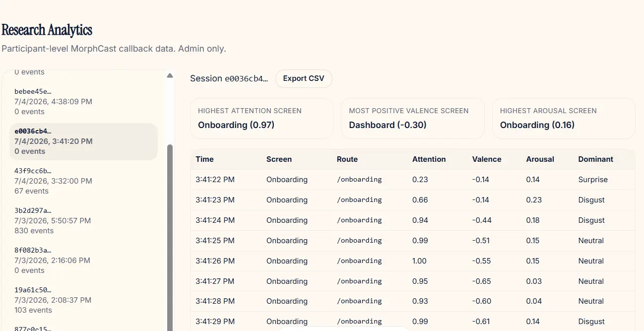
Task: Click the session list scrollbar thumb
Action: [x=170, y=238]
